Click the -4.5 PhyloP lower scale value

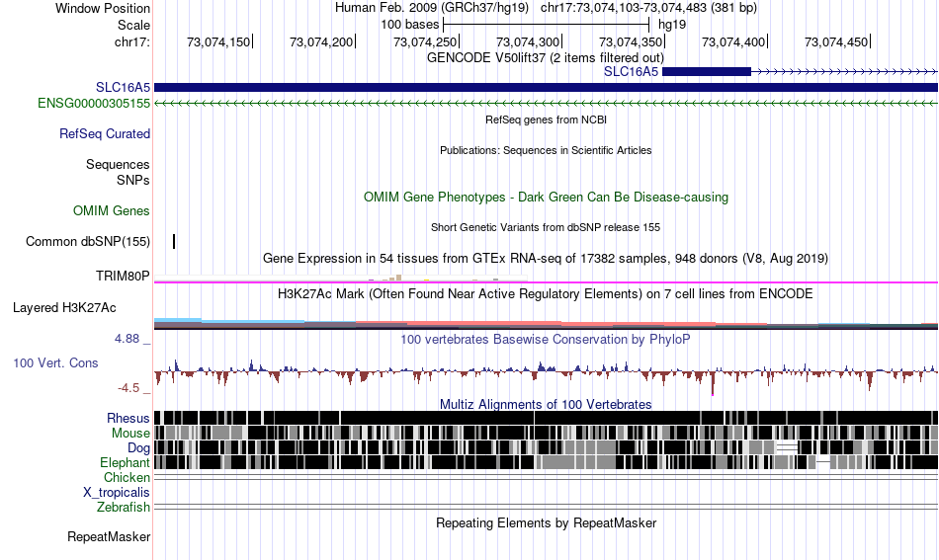click(x=128, y=388)
